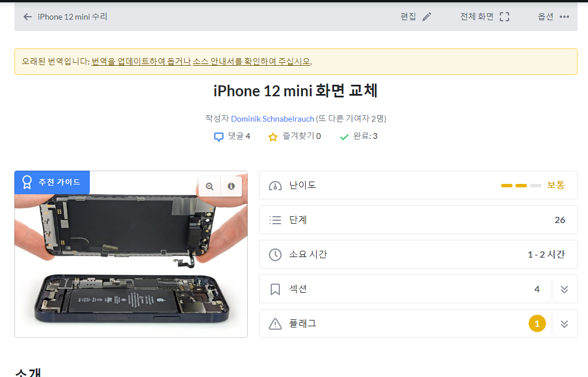
Task: Click the bookmark sections icon
Action: click(x=275, y=289)
